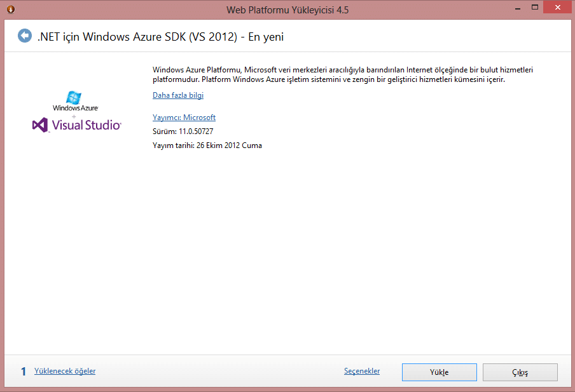Viewport: 575px width, 392px height.
Task: Click the 'Yayım tarihi' release date text
Action: point(207,145)
